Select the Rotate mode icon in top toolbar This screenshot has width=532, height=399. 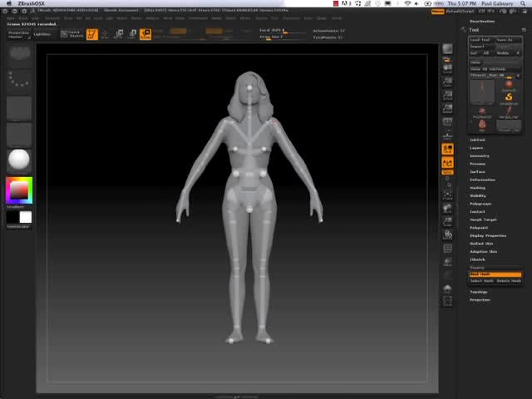coord(145,34)
